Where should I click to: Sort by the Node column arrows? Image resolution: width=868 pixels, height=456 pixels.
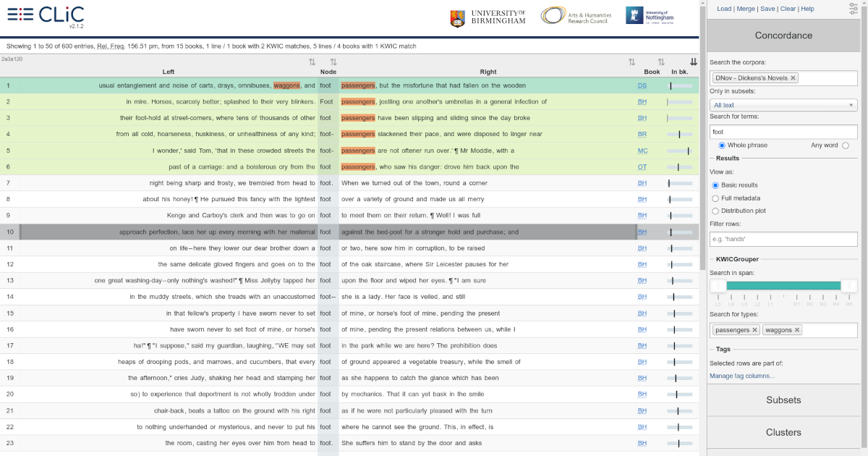click(x=333, y=62)
